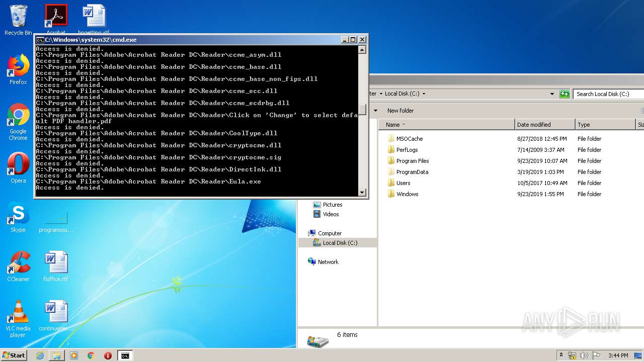Open the cmd.exe window system menu icon

40,40
